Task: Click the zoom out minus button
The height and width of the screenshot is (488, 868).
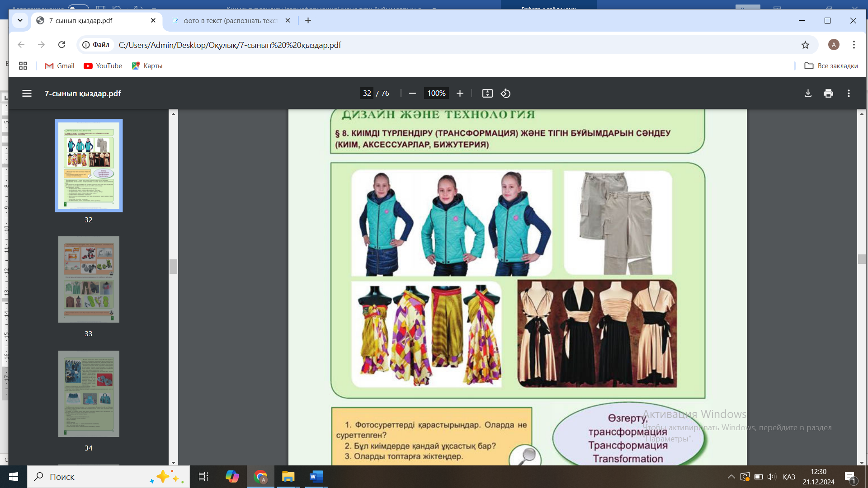Action: 412,94
